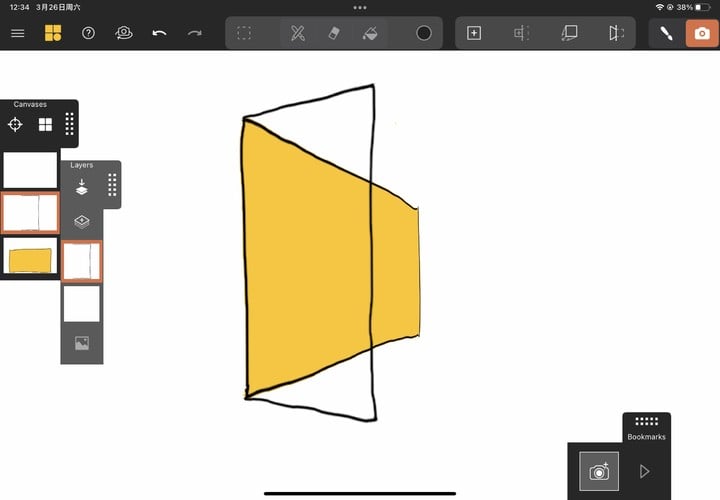Select the orange-outlined layer thumbnail
Screen dimensions: 720x500
click(x=82, y=261)
